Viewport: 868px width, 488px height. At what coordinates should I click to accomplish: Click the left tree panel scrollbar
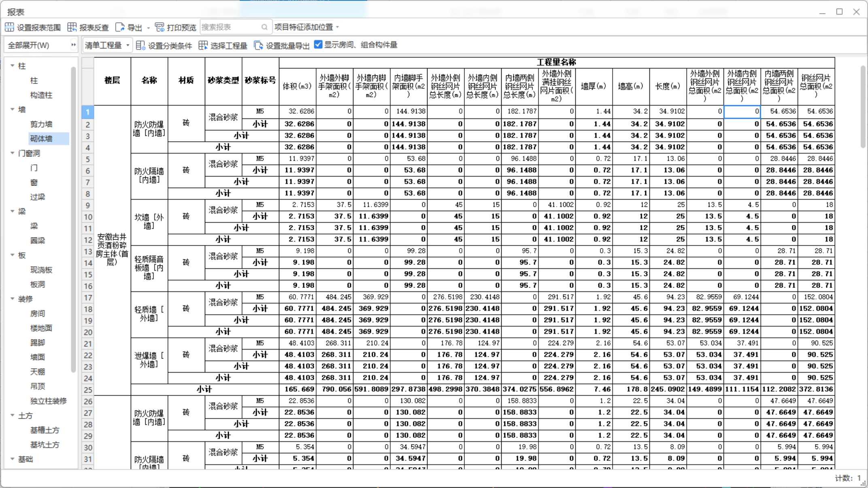(73, 219)
